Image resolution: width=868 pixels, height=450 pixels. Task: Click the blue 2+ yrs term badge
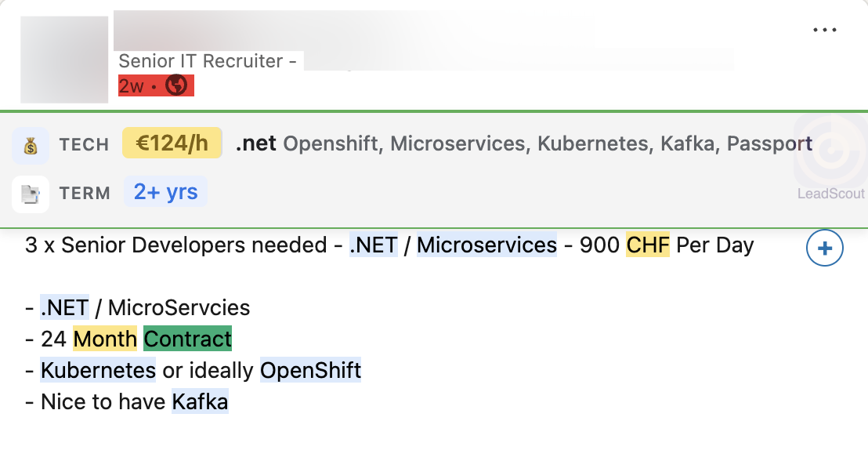pyautogui.click(x=165, y=192)
